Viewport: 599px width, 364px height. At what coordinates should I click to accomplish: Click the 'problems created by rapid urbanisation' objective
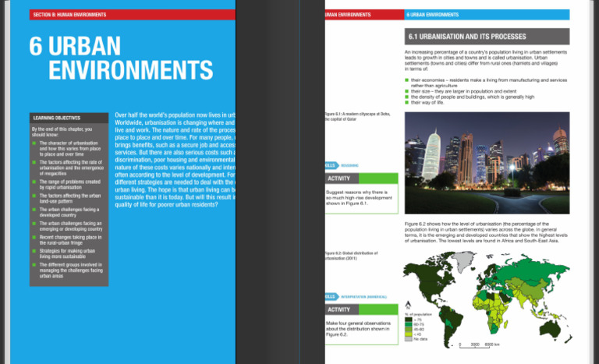pos(70,185)
